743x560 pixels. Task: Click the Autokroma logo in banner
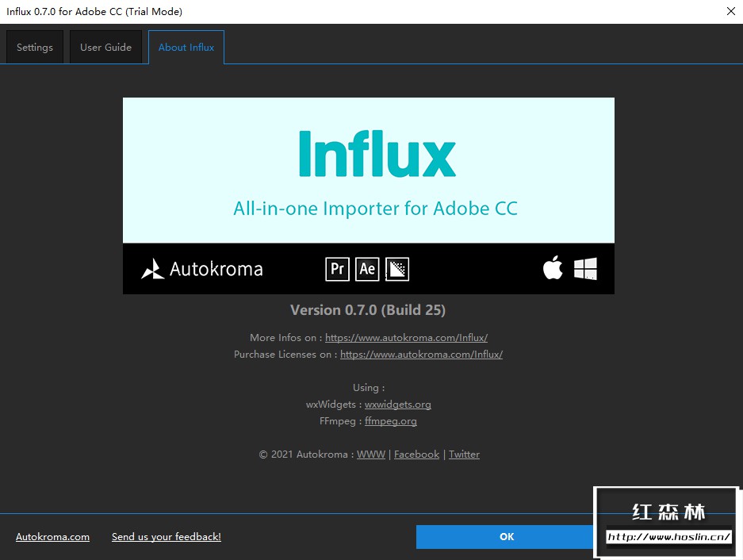202,269
